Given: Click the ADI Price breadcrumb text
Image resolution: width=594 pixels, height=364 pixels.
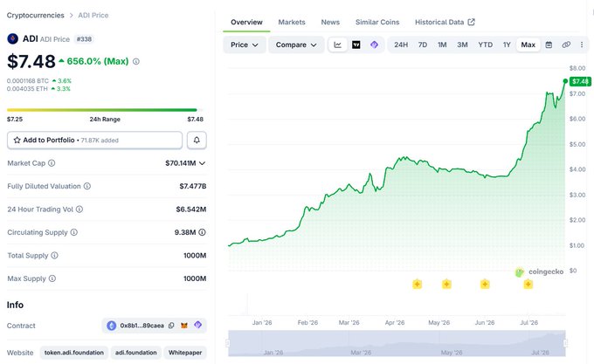Looking at the screenshot, I should point(93,15).
